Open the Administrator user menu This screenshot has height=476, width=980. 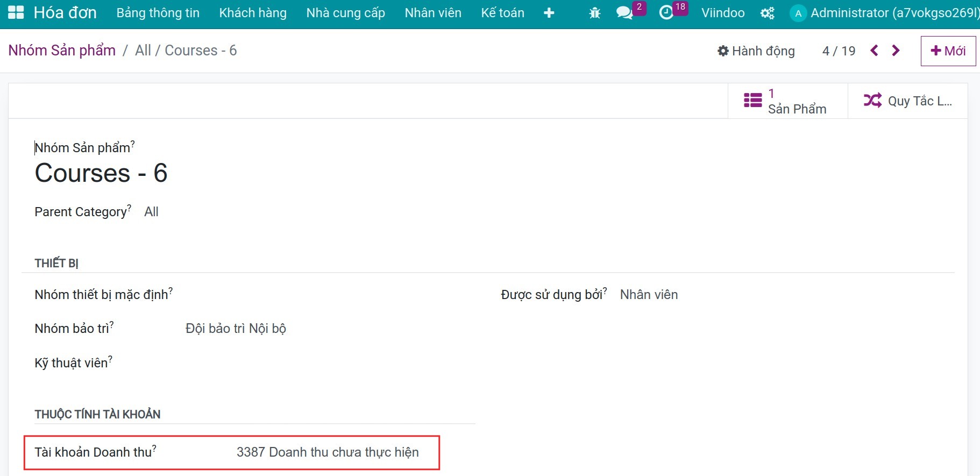coord(884,13)
